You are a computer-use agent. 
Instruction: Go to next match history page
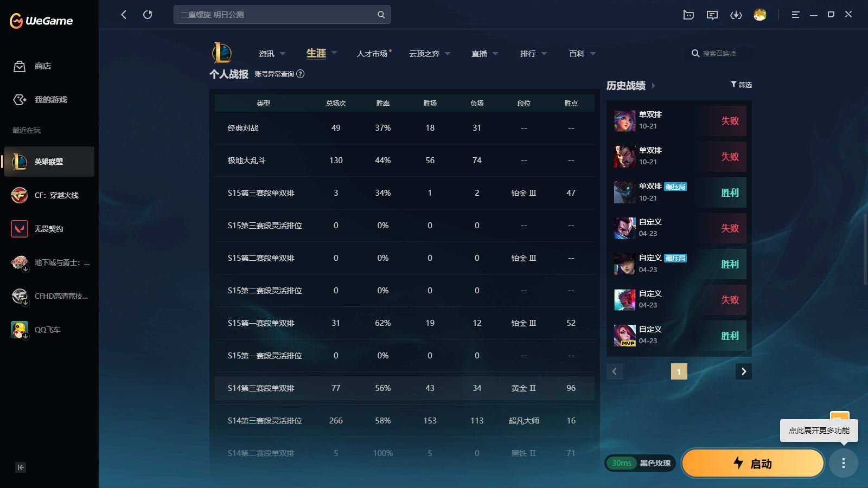click(x=743, y=371)
